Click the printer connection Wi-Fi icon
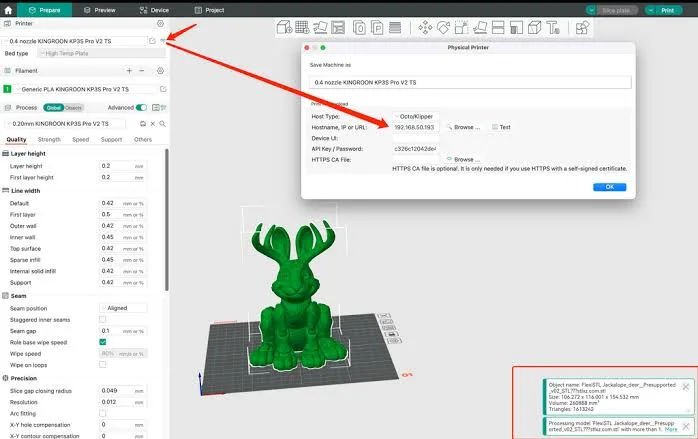 [164, 40]
